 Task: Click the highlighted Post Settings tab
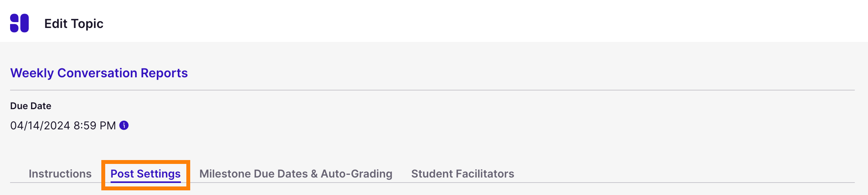click(x=146, y=174)
